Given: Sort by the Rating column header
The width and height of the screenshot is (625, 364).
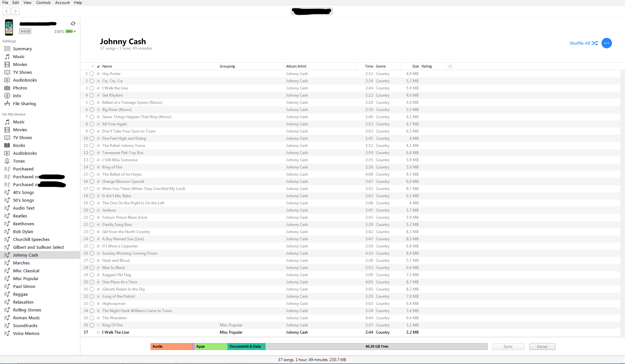Looking at the screenshot, I should [433, 66].
